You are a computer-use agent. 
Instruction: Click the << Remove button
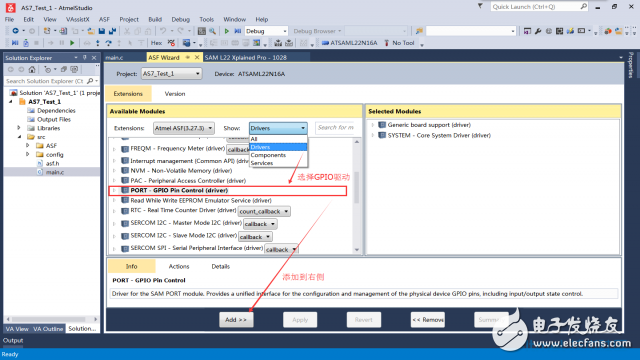coord(427,320)
